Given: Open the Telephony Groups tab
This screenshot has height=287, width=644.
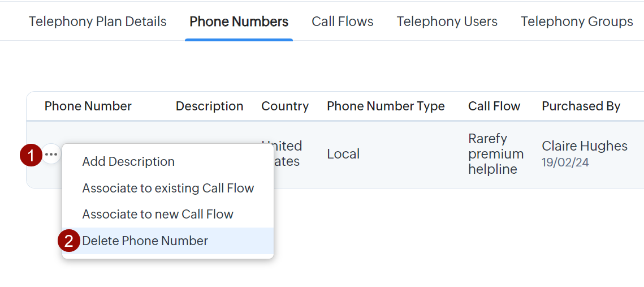Looking at the screenshot, I should [577, 22].
